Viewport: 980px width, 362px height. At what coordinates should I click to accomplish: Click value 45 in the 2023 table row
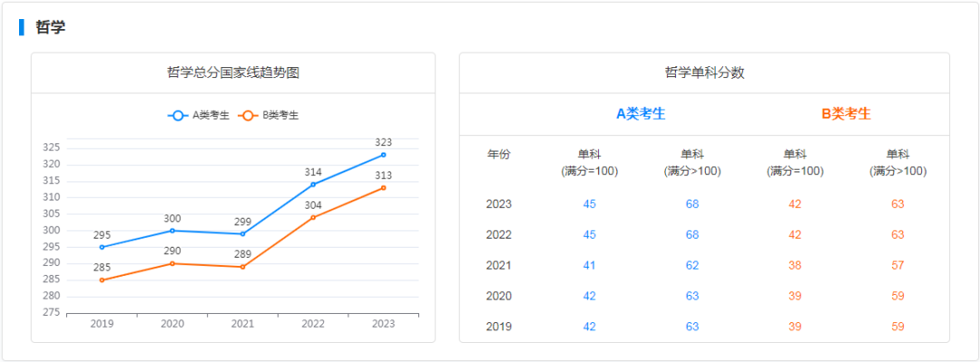(590, 204)
